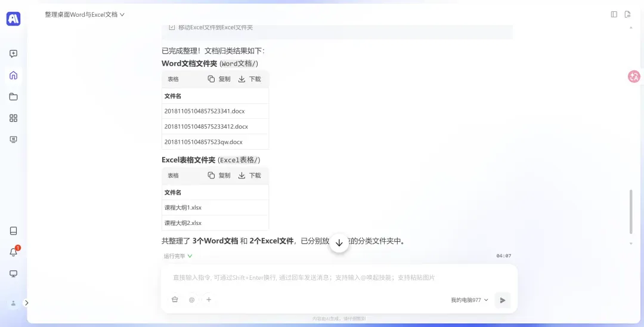Click the send message arrow button
Screen dimensions: 644x327
[x=502, y=300]
